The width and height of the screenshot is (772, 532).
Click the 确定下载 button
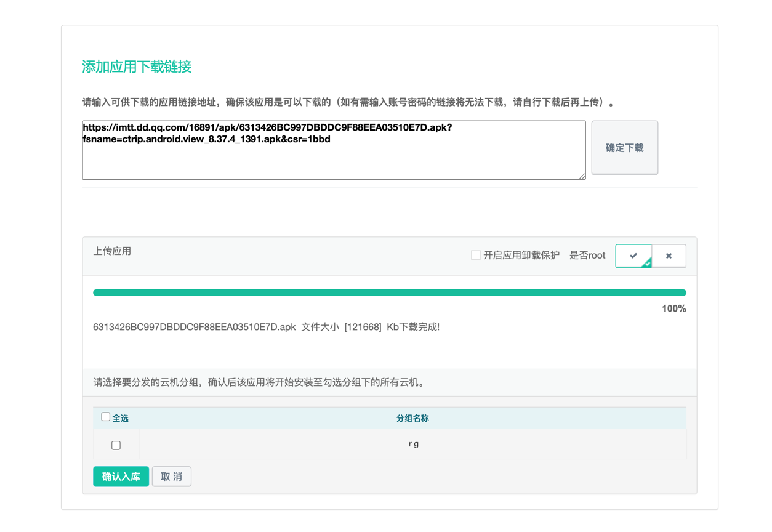coord(624,148)
